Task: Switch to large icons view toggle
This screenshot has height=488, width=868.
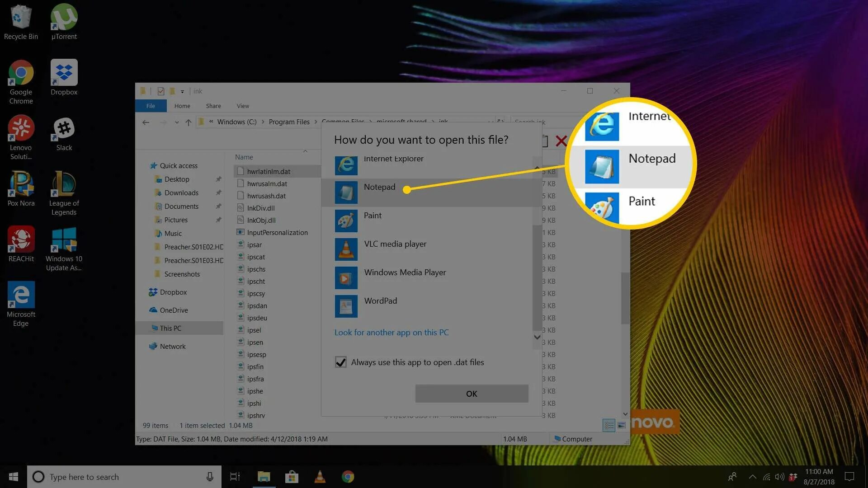Action: point(622,425)
